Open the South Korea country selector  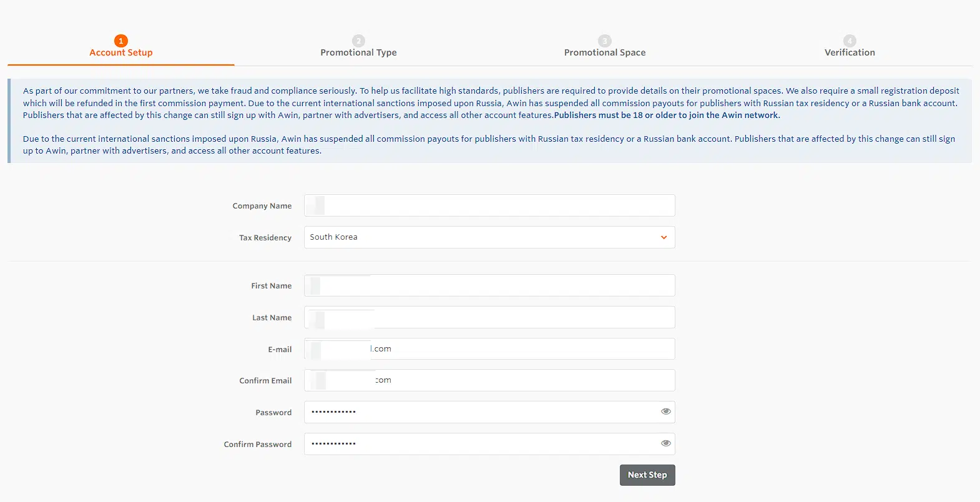[489, 237]
